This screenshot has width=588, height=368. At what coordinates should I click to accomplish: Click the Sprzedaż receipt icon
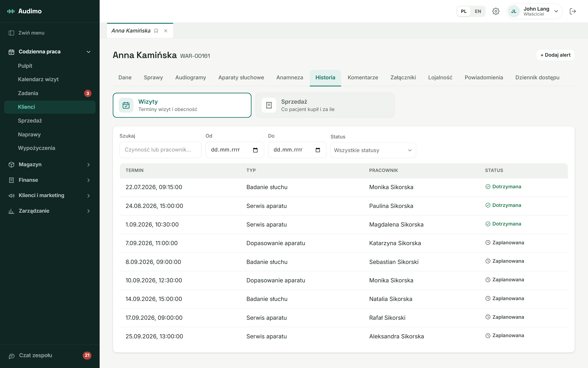(x=269, y=105)
